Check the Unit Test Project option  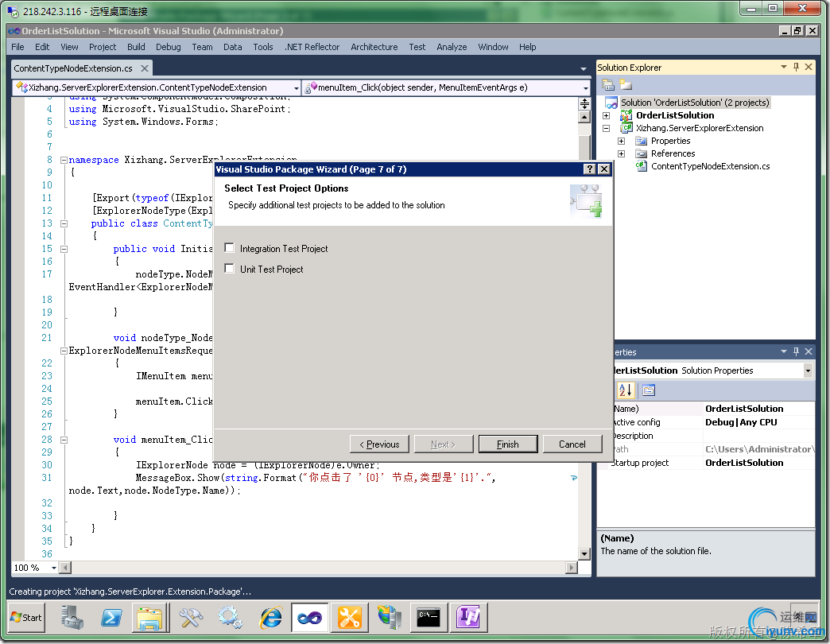(x=230, y=270)
